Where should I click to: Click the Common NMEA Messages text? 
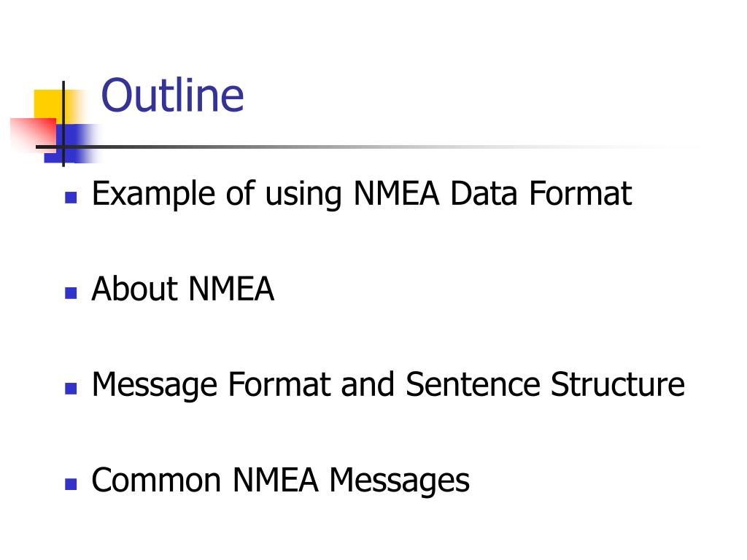281,481
